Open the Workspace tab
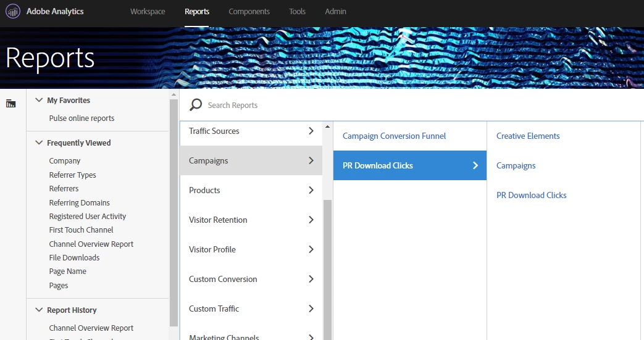644x340 pixels. point(148,12)
